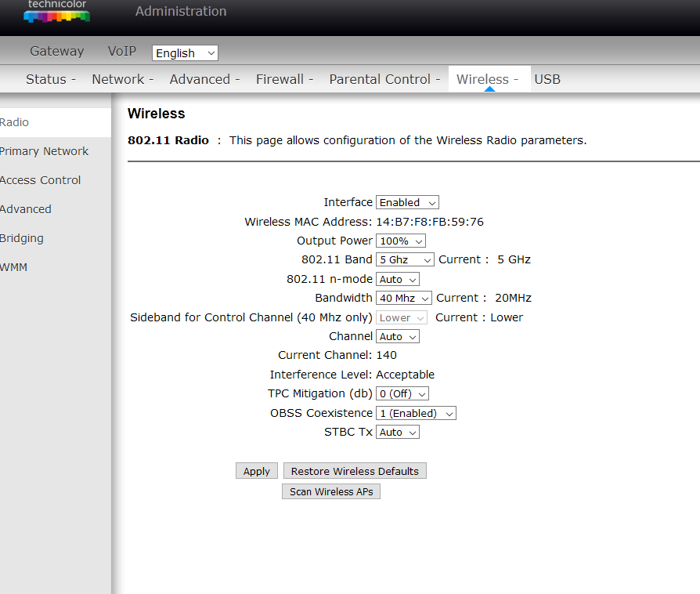
Task: Open the Output Power dropdown
Action: (400, 241)
